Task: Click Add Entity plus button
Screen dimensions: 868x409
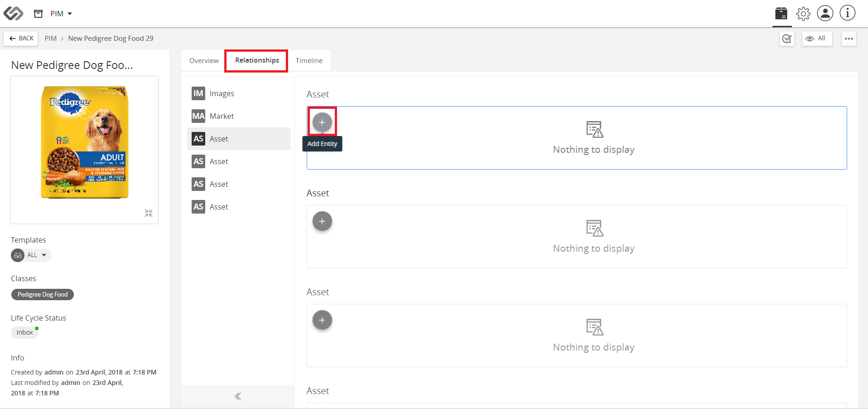Action: click(322, 122)
